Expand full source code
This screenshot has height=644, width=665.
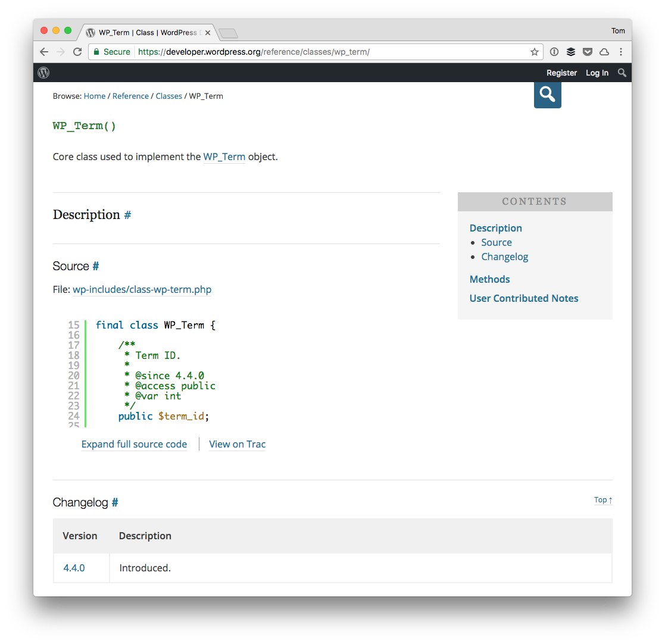pos(134,444)
